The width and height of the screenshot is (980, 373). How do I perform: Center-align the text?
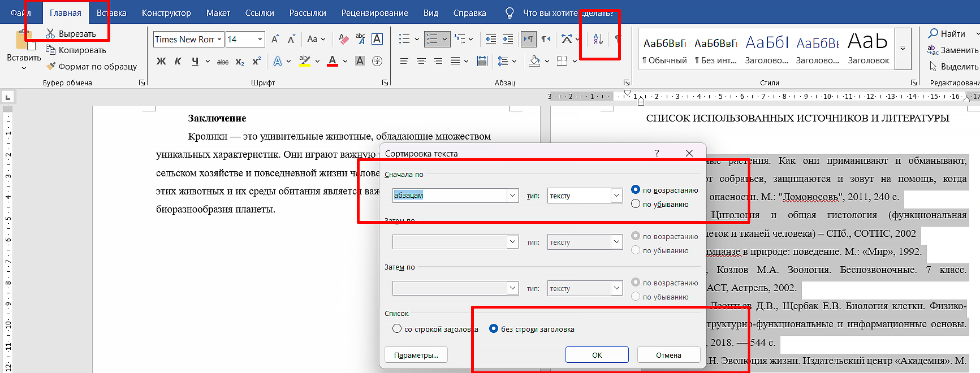[x=421, y=61]
